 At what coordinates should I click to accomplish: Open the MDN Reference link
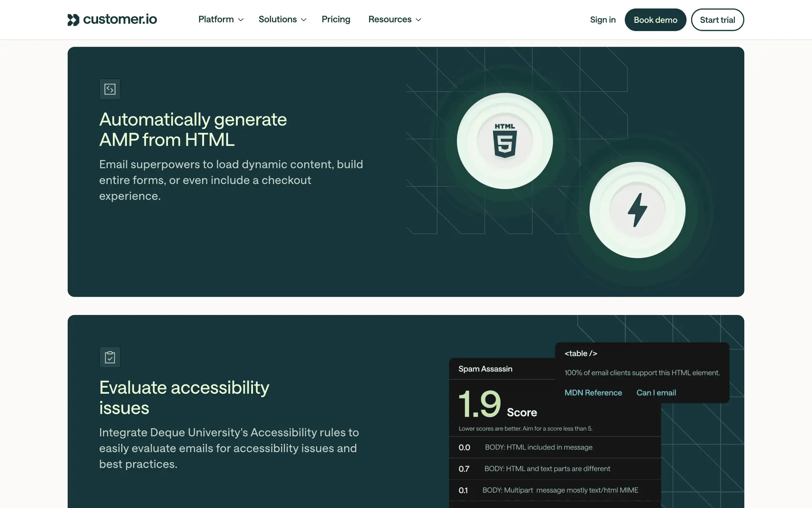[593, 393]
